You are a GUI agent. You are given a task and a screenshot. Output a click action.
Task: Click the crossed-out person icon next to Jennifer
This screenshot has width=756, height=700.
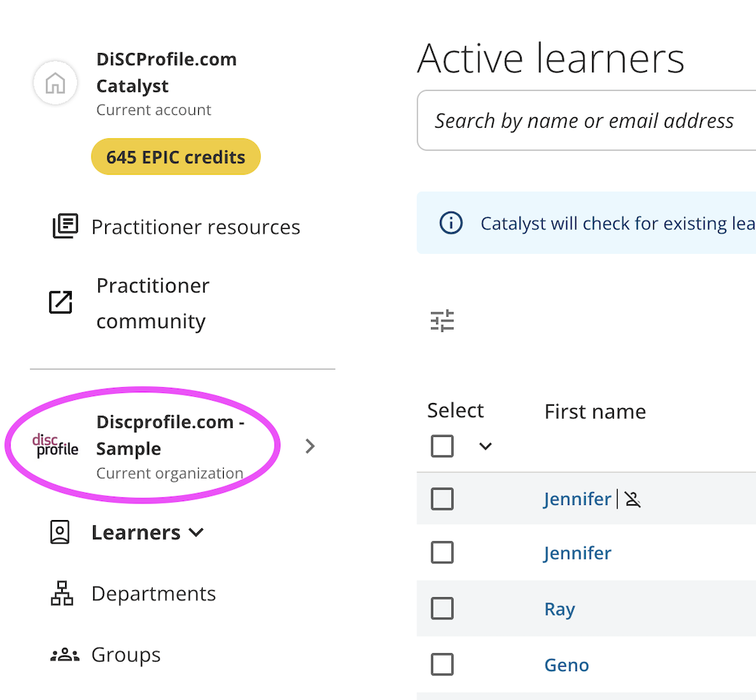(633, 499)
